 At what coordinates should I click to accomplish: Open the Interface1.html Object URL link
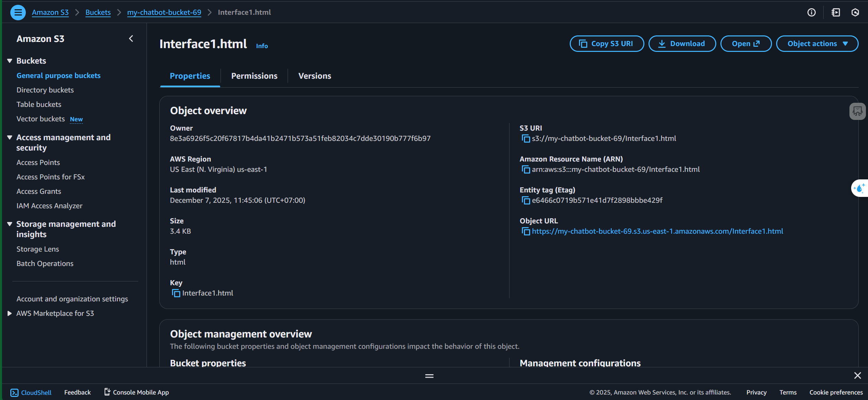(657, 231)
